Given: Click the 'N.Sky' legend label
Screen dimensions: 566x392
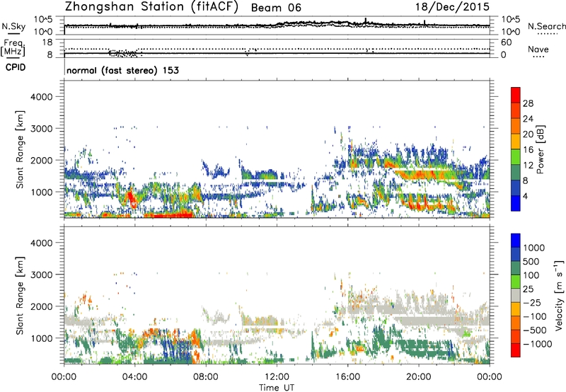Looking at the screenshot, I should click(13, 26).
